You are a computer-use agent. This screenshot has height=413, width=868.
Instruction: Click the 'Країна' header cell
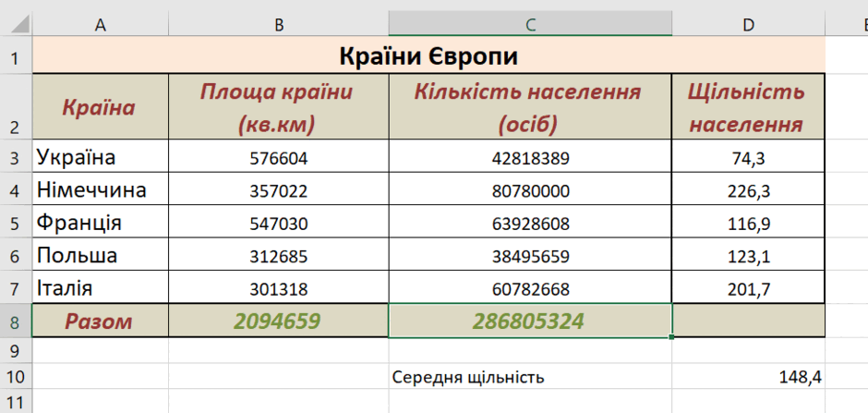(x=101, y=106)
